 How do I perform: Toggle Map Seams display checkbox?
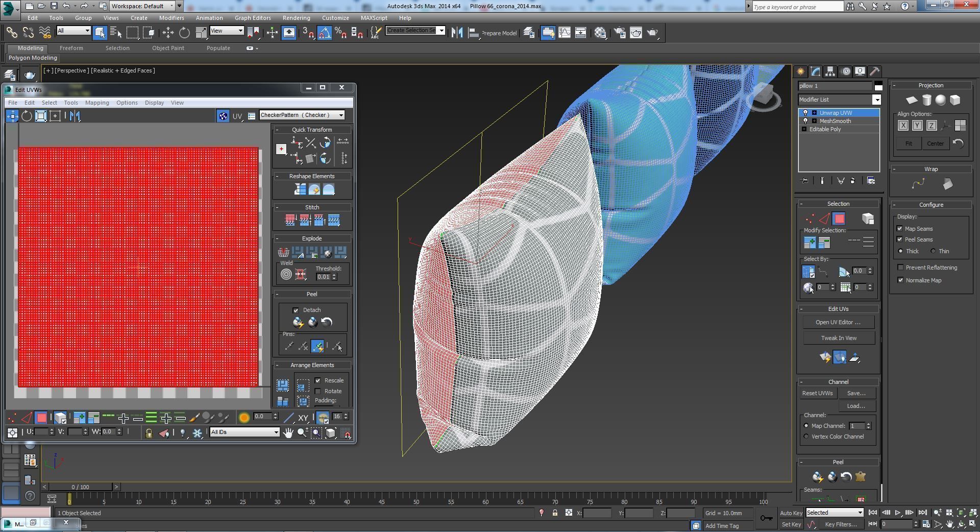tap(900, 229)
